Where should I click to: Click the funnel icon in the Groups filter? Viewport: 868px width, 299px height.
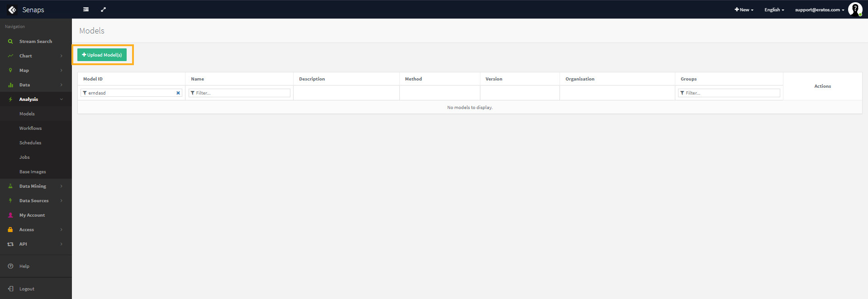pyautogui.click(x=682, y=93)
